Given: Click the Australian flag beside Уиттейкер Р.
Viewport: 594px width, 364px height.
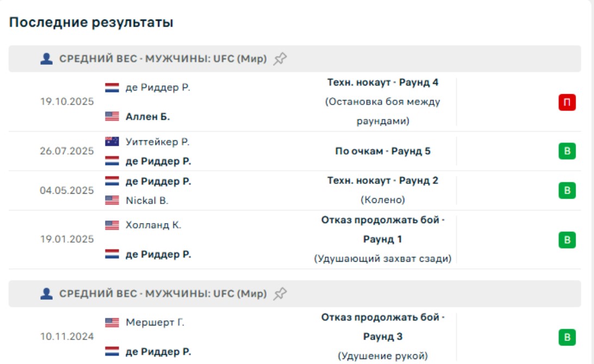Looking at the screenshot, I should click(x=112, y=141).
